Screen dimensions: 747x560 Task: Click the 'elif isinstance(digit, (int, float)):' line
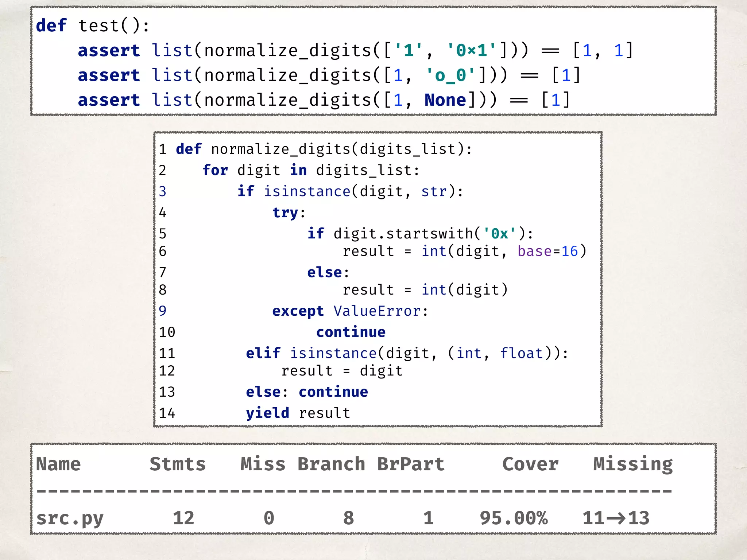pos(407,353)
